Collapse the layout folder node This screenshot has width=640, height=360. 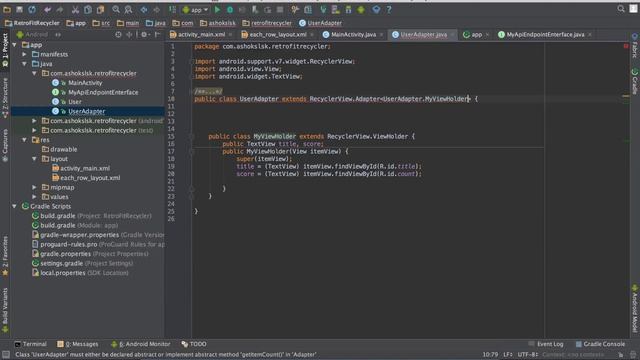point(34,159)
